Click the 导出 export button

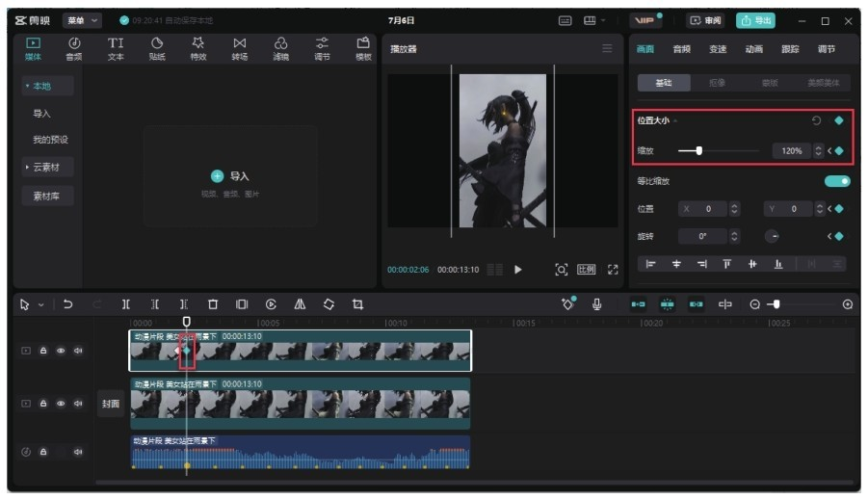(x=755, y=20)
